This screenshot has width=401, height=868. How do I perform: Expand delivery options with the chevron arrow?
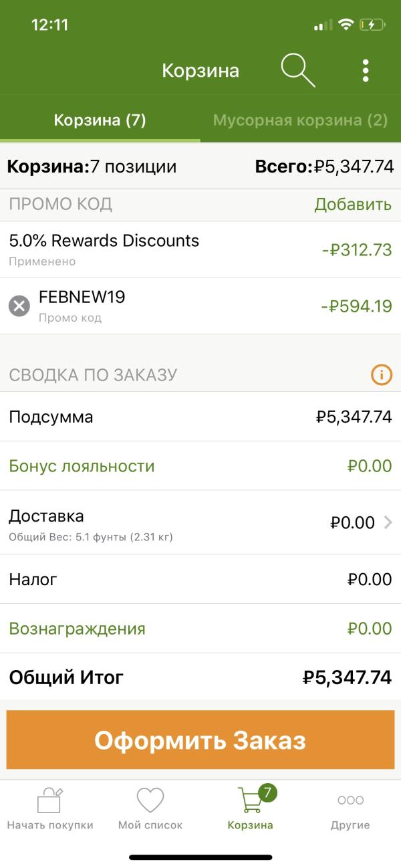click(x=388, y=523)
